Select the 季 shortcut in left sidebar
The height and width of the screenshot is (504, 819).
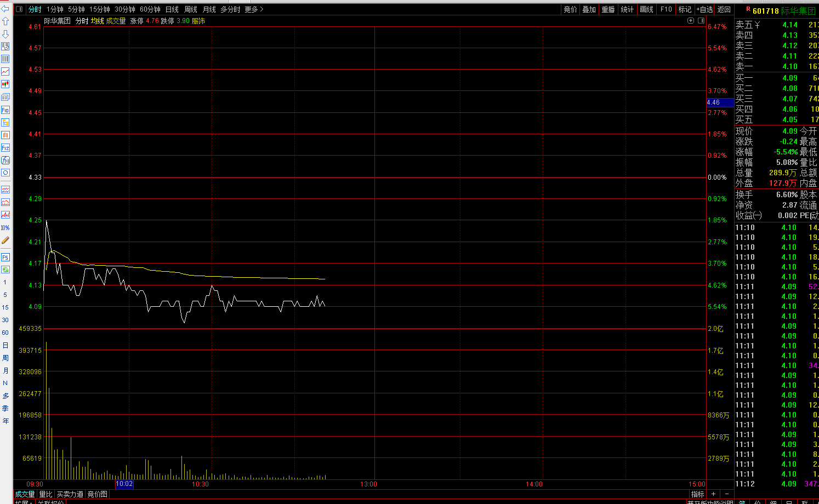coord(5,408)
